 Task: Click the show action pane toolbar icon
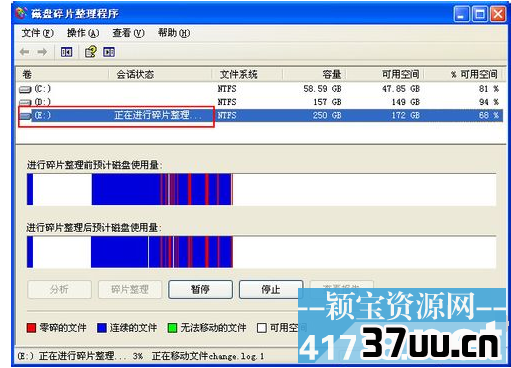pos(109,52)
